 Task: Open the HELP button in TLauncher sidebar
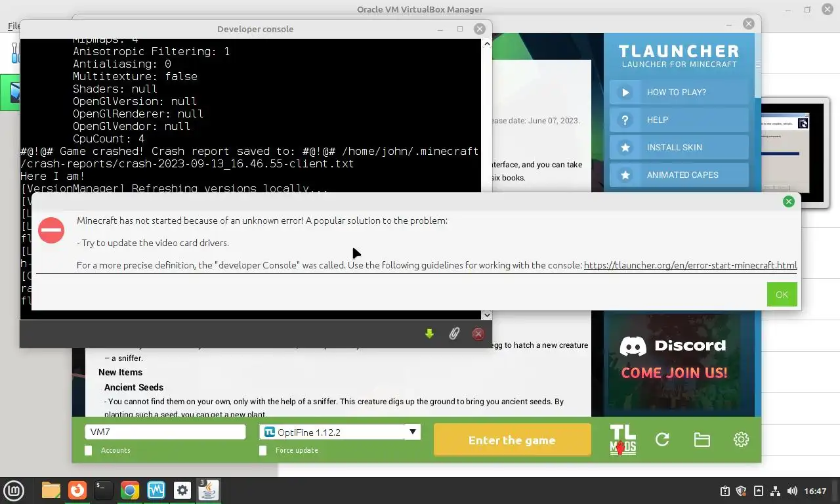pos(679,120)
